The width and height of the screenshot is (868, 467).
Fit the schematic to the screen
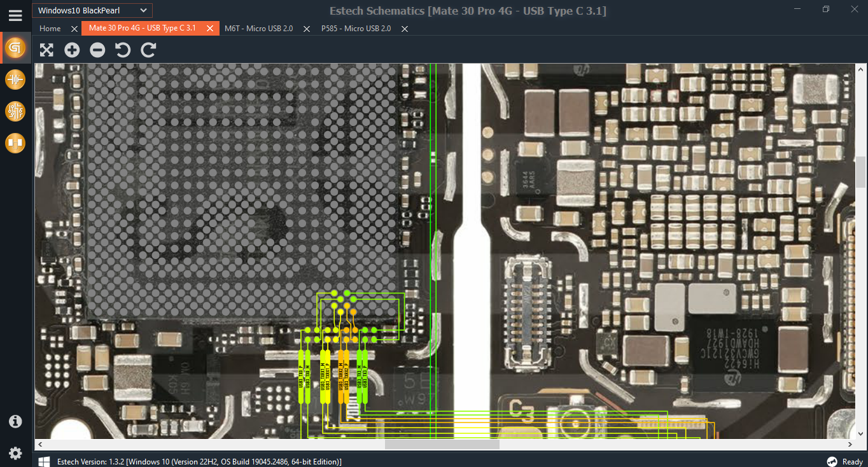(46, 50)
